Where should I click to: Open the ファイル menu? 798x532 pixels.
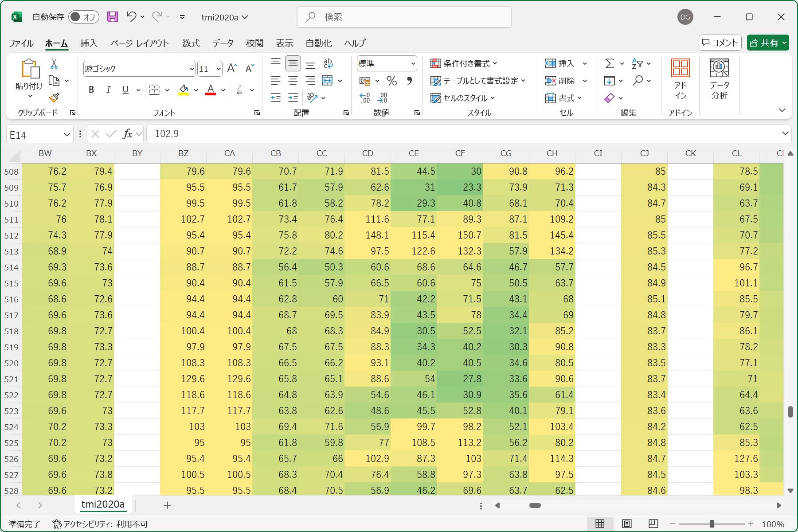point(21,43)
